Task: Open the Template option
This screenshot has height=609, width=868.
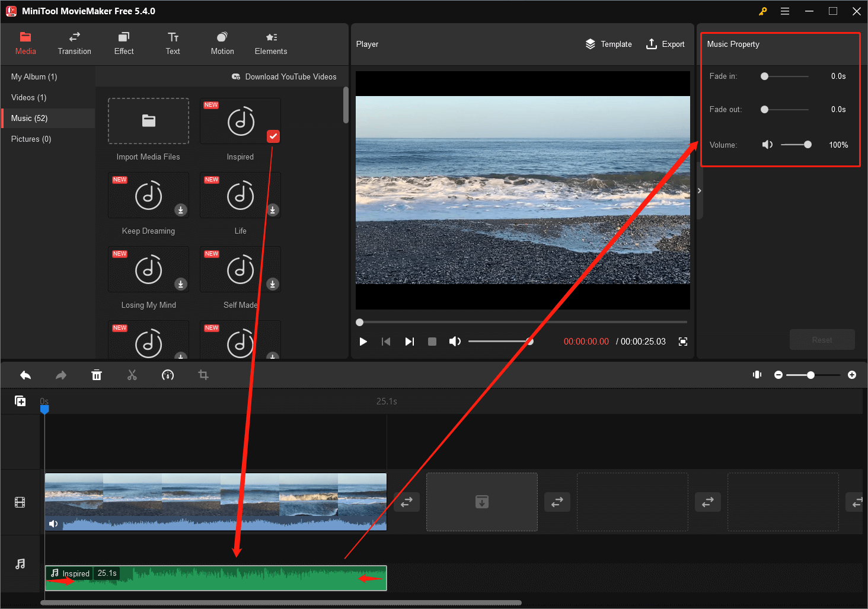Action: (x=608, y=44)
